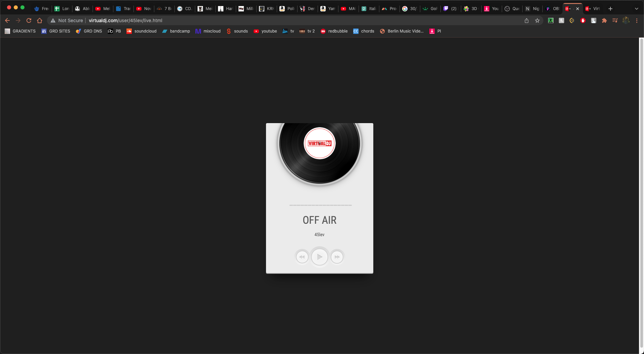Open the media control playlist icon
The width and height of the screenshot is (644, 354).
coord(615,20)
